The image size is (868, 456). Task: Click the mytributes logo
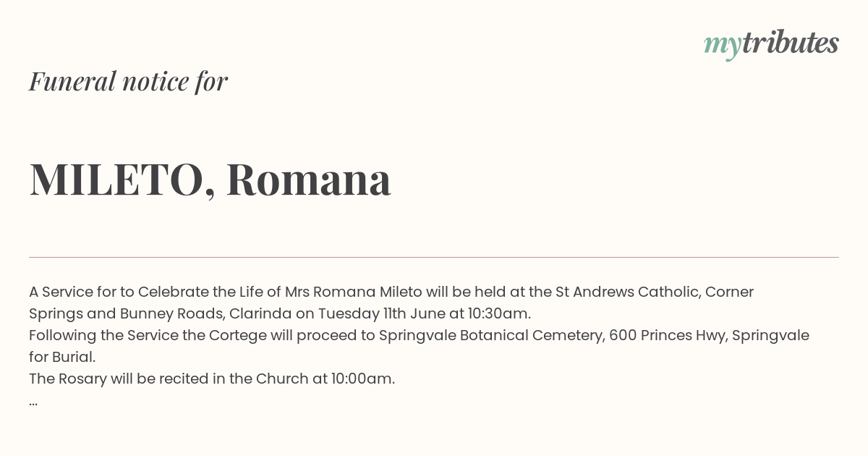(x=771, y=44)
